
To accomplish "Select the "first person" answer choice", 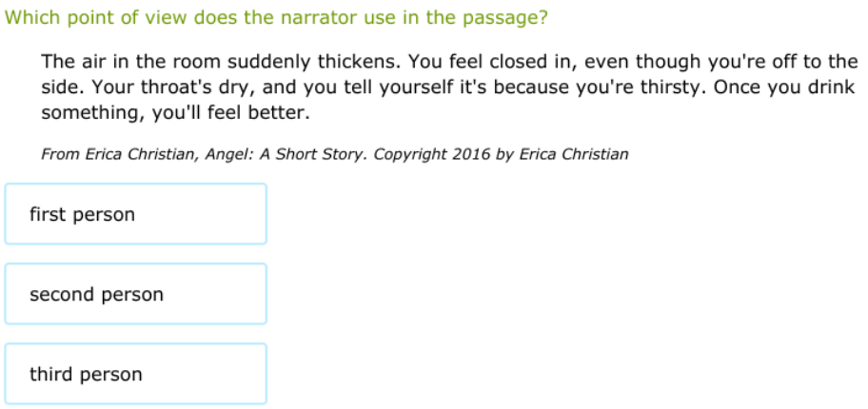I will (x=135, y=214).
